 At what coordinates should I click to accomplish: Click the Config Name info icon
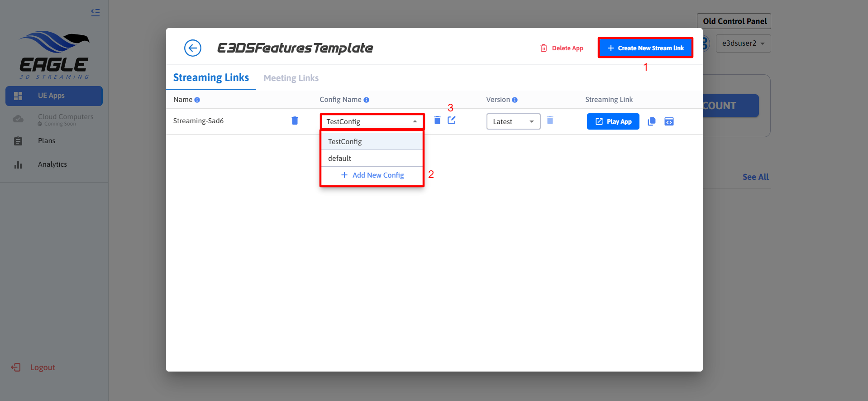point(367,100)
